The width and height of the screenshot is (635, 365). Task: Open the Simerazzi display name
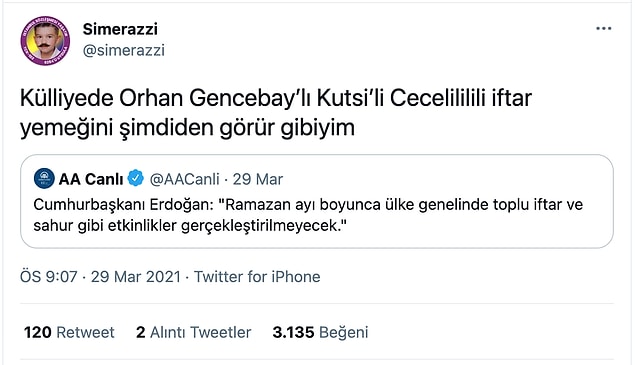(120, 29)
